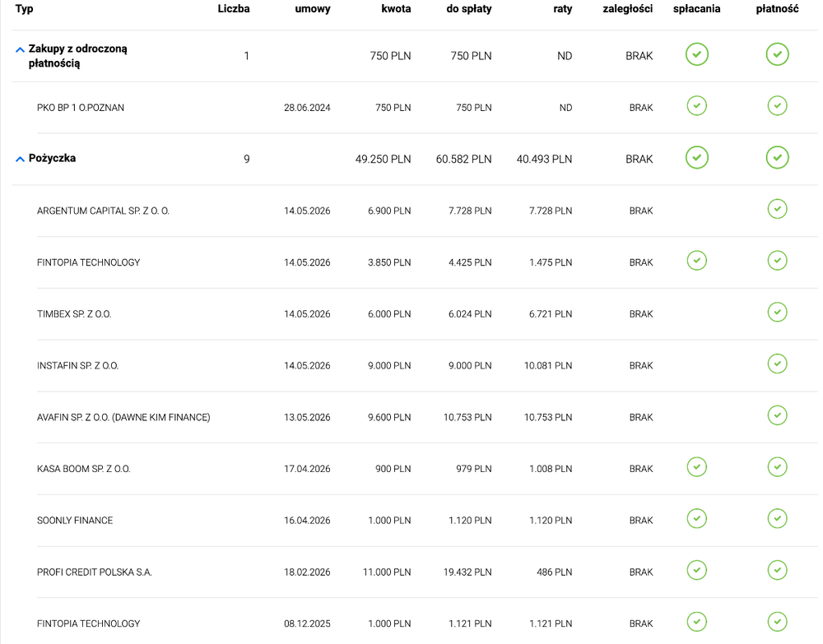Click płatność checkmark for INSTAFIN SP. Z O.O.
The width and height of the screenshot is (823, 644).
777,364
